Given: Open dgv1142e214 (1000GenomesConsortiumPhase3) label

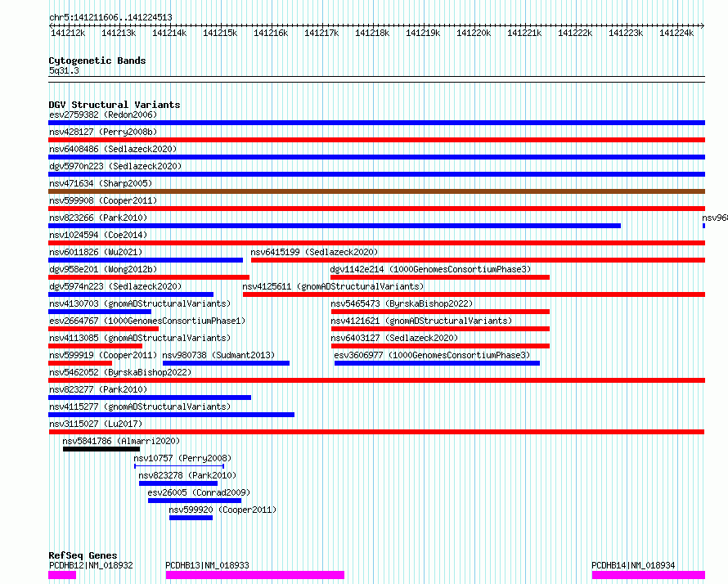Looking at the screenshot, I should 430,269.
